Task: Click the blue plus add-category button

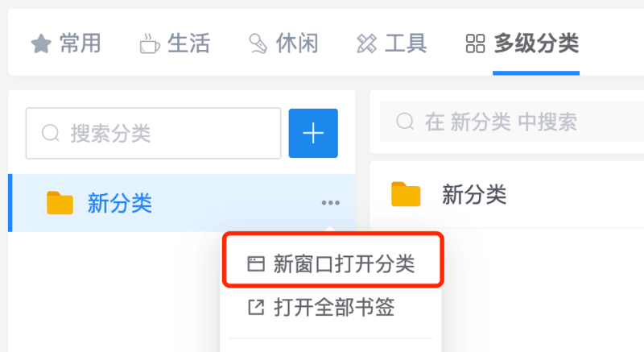Action: click(313, 133)
